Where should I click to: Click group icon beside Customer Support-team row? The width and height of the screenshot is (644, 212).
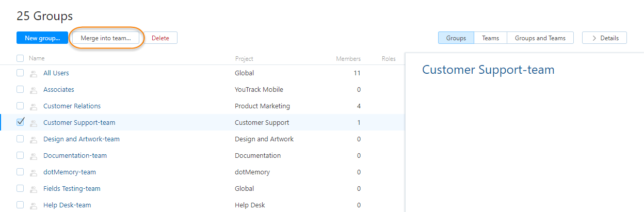coord(34,123)
